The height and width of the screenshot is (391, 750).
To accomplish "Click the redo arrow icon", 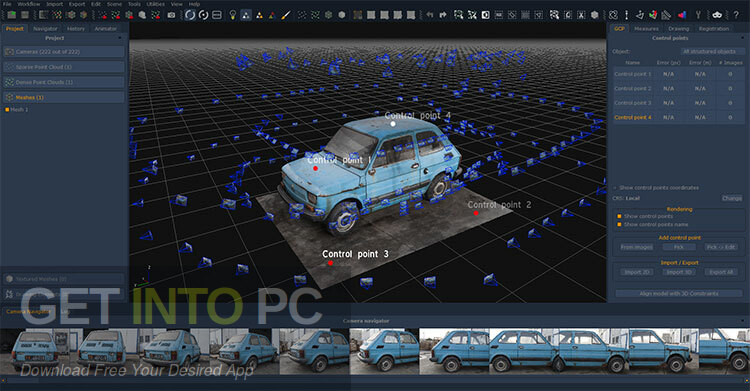I will click(443, 15).
